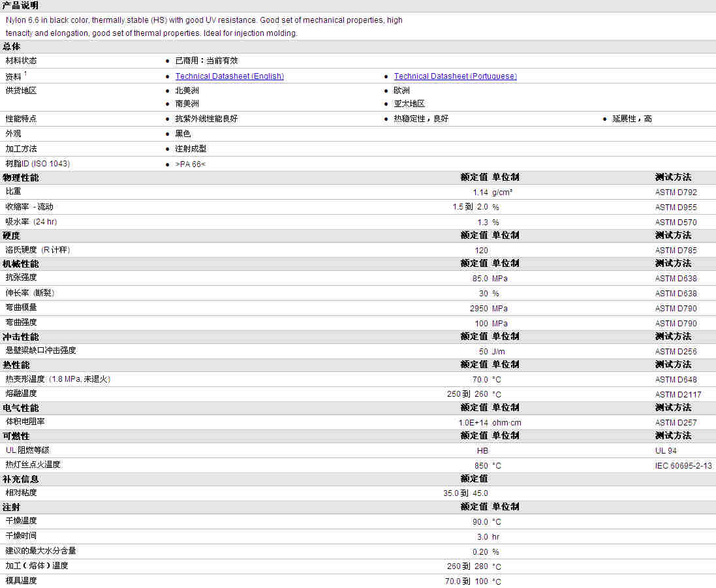Select the 南美洲 region entry
This screenshot has height=588, width=716.
[187, 104]
